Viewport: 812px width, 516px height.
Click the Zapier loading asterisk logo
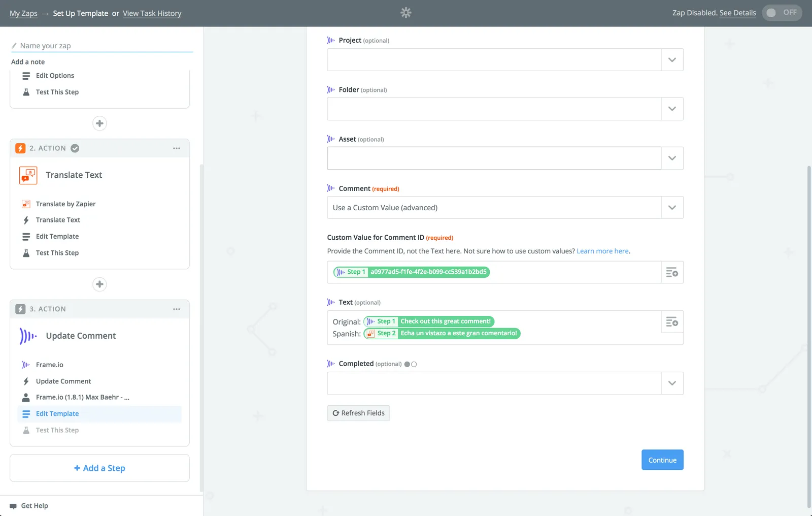(x=406, y=13)
